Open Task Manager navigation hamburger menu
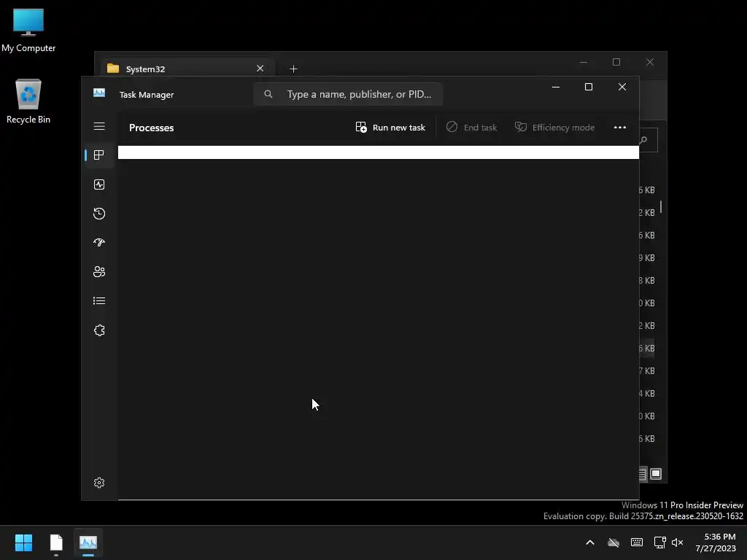Image resolution: width=747 pixels, height=560 pixels. (99, 126)
